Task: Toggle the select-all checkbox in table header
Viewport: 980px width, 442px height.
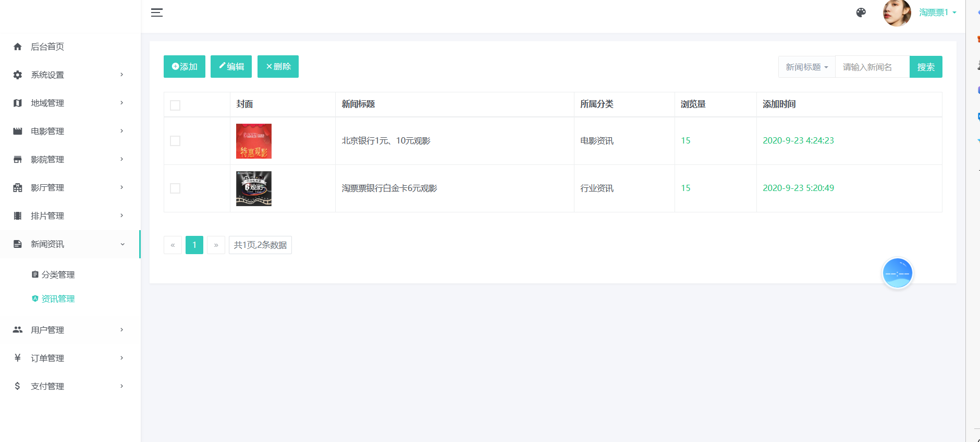Action: click(175, 105)
